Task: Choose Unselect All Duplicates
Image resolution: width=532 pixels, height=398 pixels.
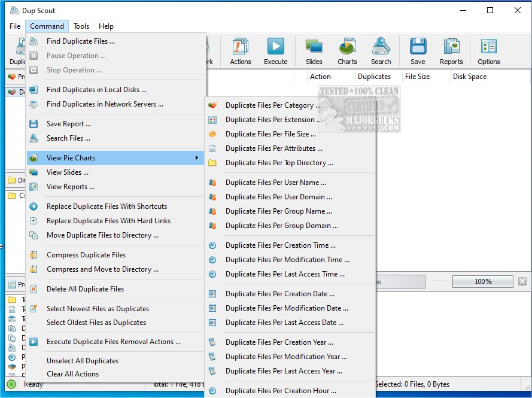Action: pos(116,361)
